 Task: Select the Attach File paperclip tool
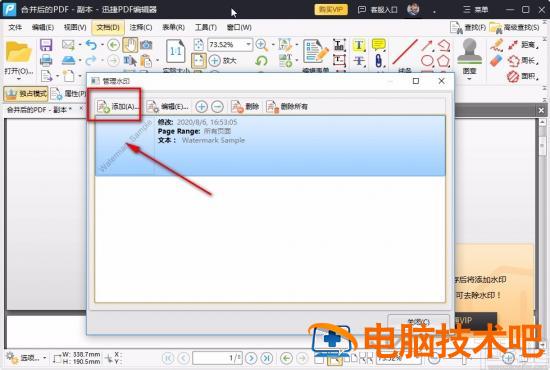click(379, 61)
